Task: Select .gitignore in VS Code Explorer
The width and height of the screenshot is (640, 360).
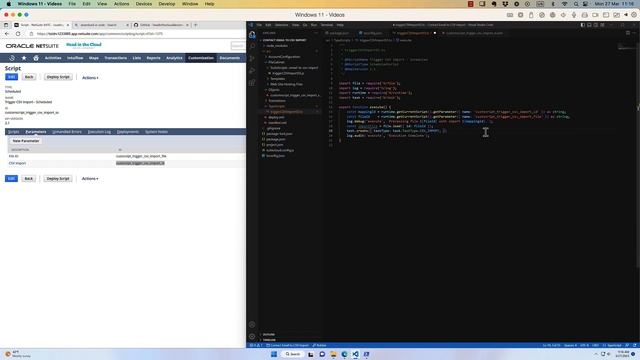Action: [x=273, y=128]
